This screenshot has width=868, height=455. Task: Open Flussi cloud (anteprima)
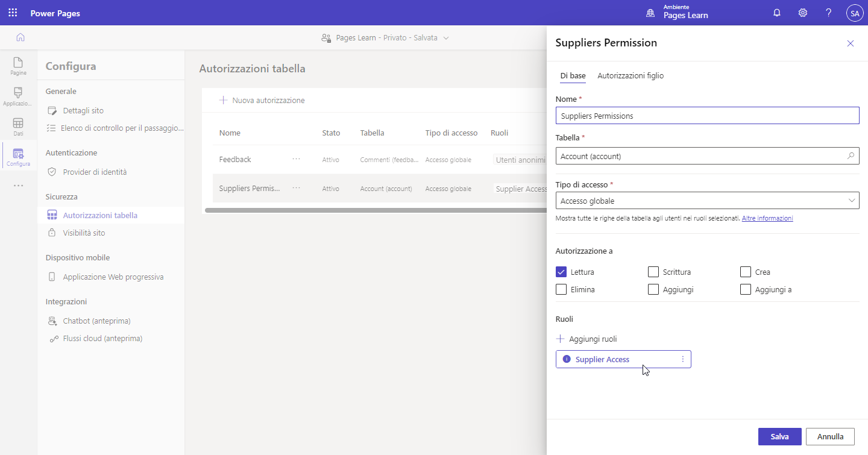pos(102,339)
